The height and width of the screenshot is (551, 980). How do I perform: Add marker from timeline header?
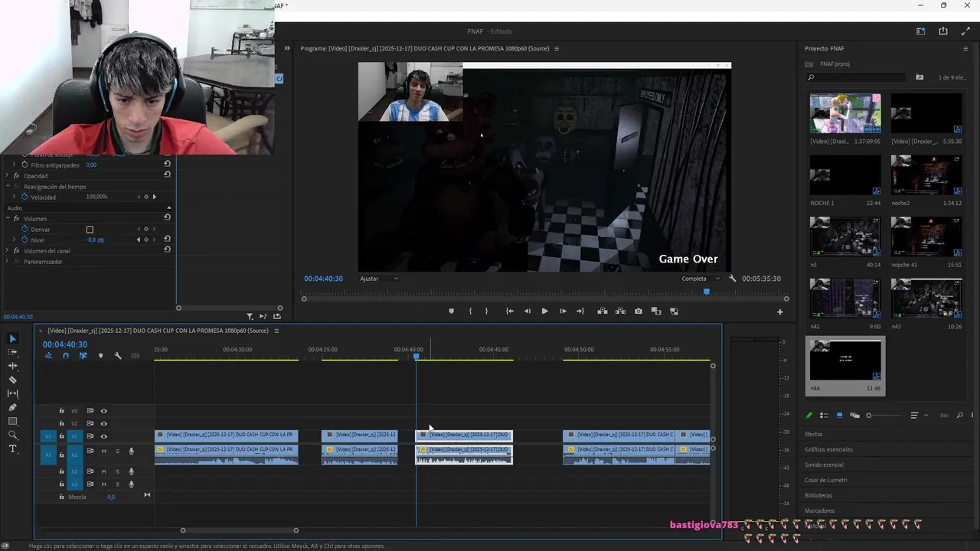click(100, 356)
